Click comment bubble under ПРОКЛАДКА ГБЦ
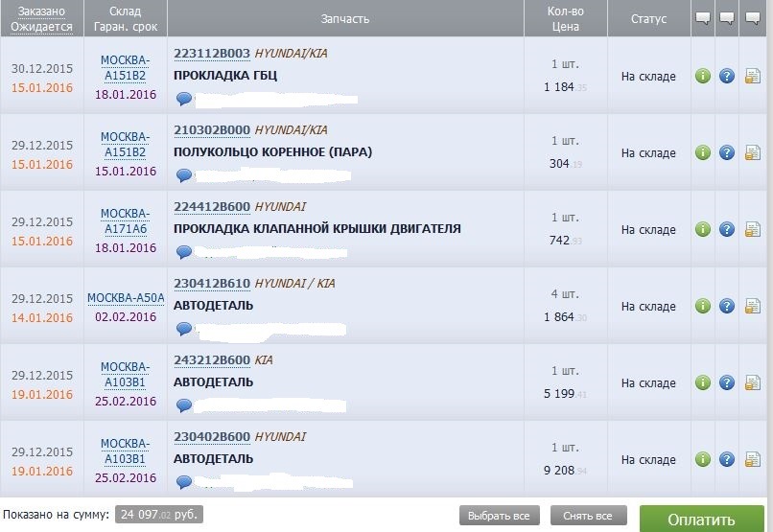This screenshot has height=532, width=773. (x=184, y=99)
